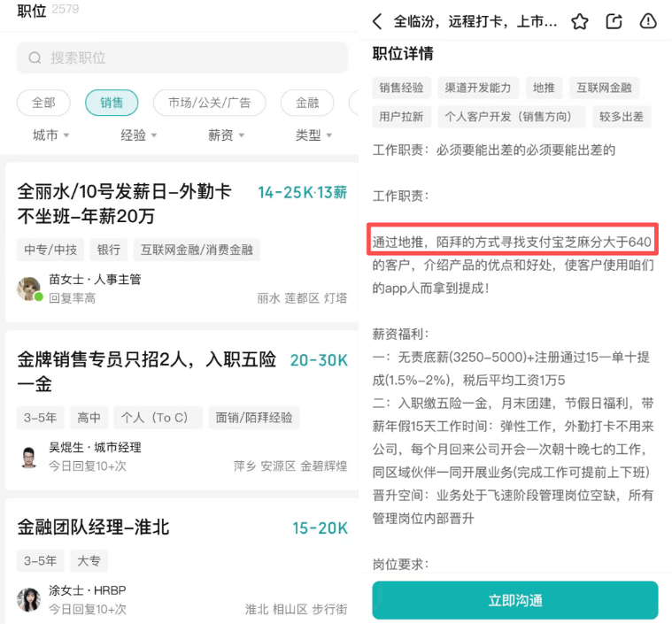Click the 岗位要求 section label

400,564
